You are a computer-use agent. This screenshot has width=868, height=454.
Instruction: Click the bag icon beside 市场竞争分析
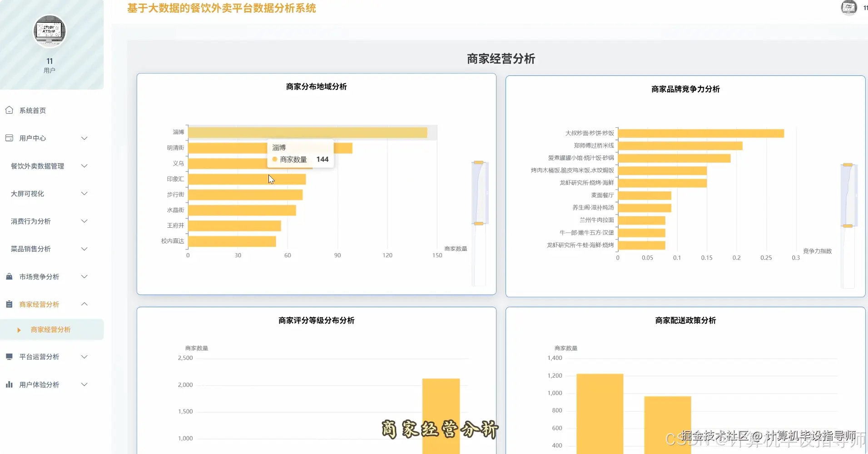(9, 276)
